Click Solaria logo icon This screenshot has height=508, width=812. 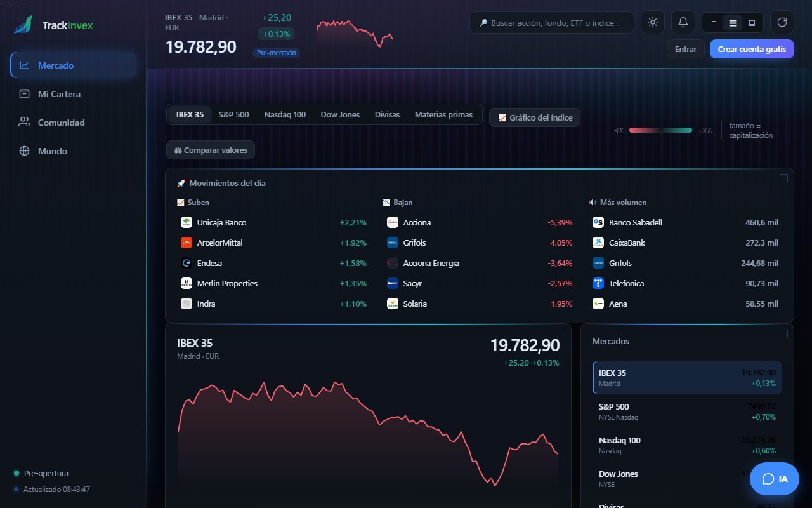(393, 304)
